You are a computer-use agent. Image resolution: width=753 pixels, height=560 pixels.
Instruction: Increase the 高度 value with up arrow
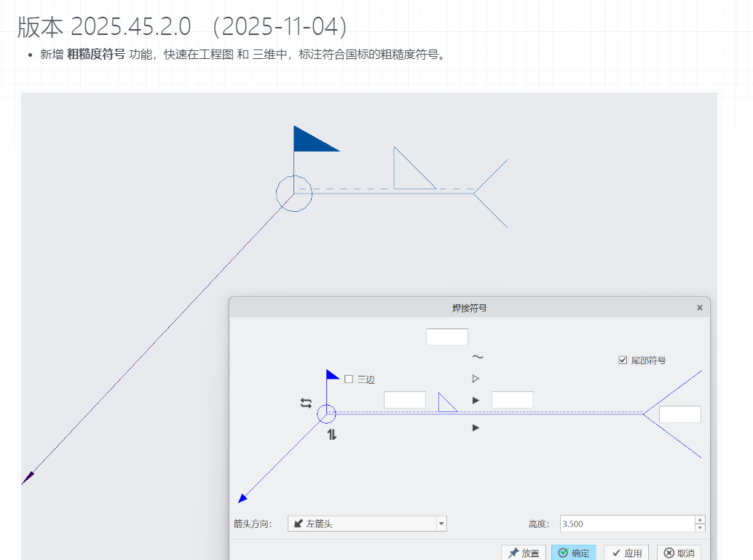coord(700,520)
